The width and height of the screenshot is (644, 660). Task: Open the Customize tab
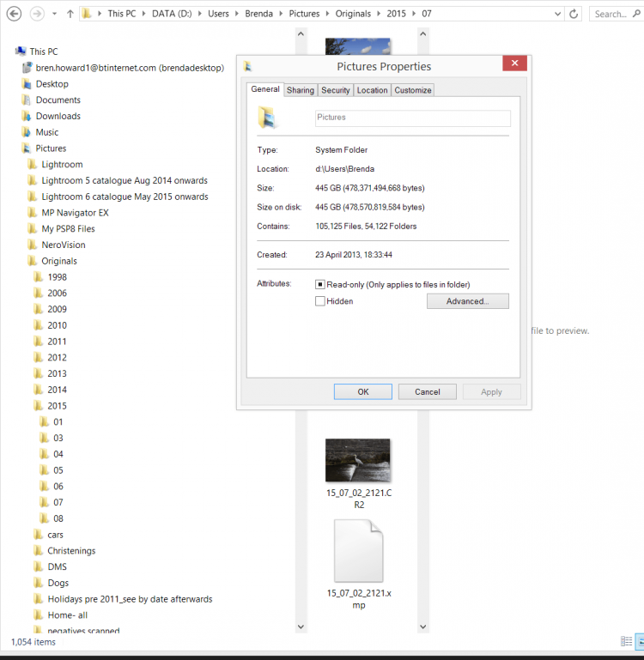pos(413,90)
